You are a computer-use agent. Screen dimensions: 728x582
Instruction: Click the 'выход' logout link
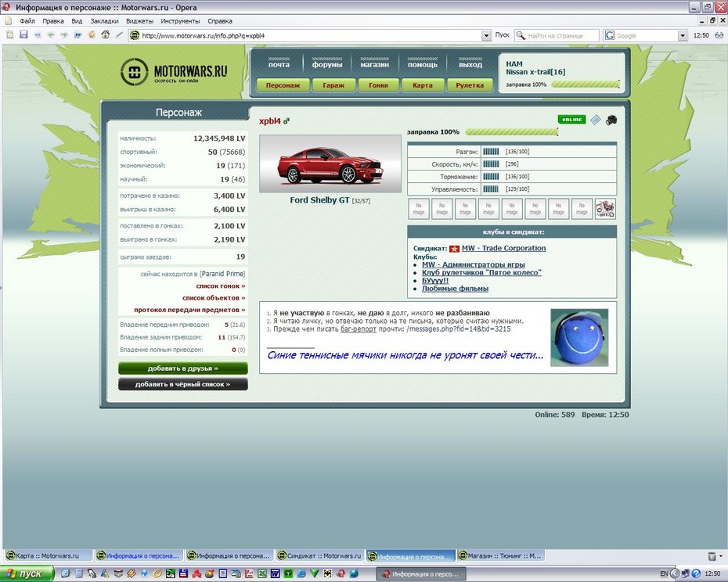pos(470,64)
